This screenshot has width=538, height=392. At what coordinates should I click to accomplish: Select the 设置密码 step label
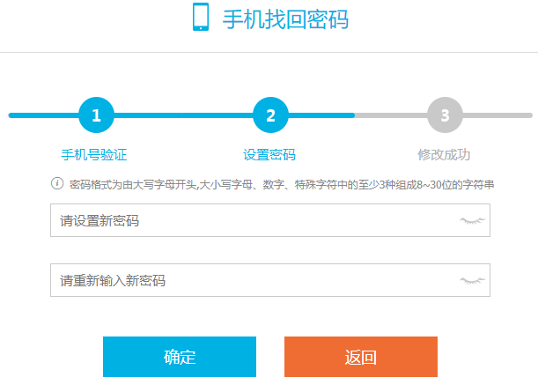(x=269, y=154)
